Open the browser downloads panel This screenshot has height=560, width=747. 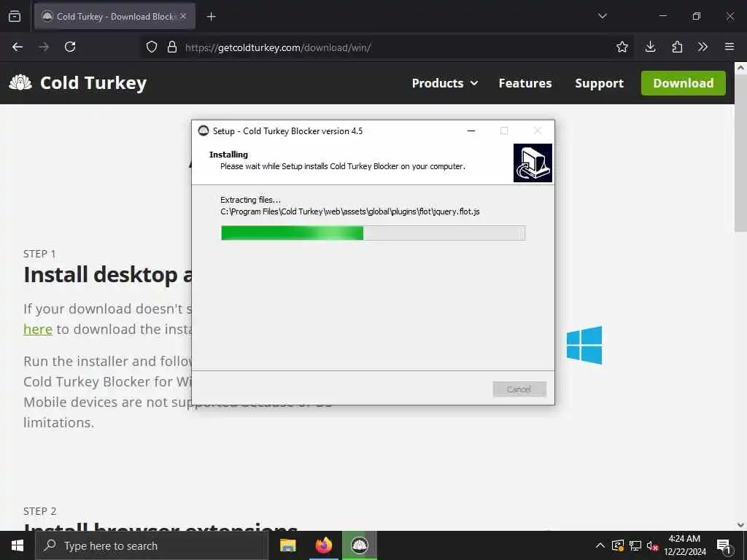650,47
